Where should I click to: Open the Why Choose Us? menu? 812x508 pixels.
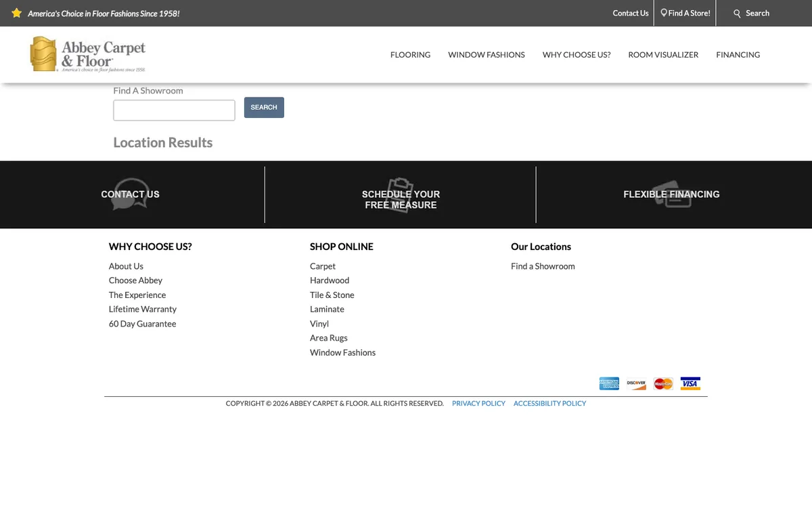point(577,55)
